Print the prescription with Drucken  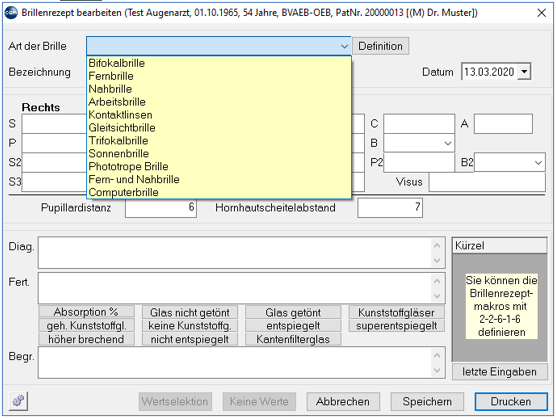point(511,401)
